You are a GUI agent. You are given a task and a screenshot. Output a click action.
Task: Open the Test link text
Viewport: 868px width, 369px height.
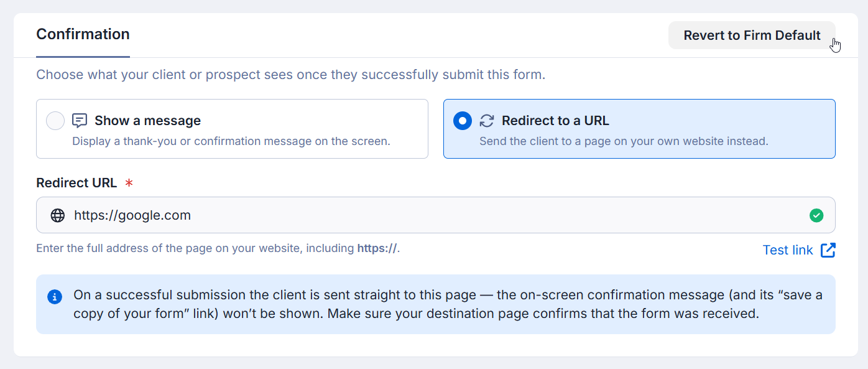[x=788, y=250]
